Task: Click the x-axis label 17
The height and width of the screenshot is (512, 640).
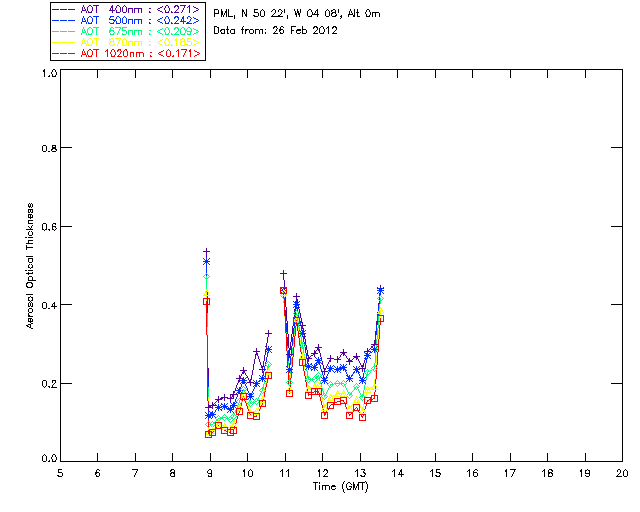Action: click(x=510, y=473)
